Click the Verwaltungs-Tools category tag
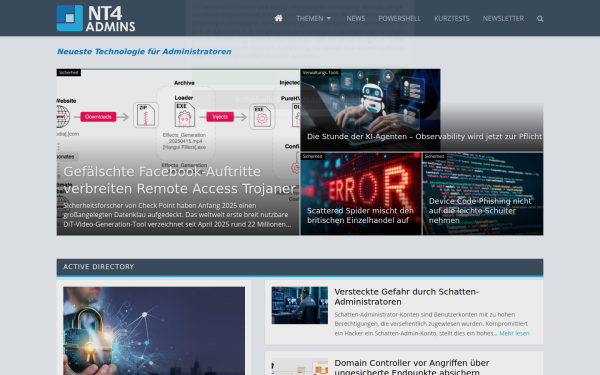600x375 pixels. 321,72
